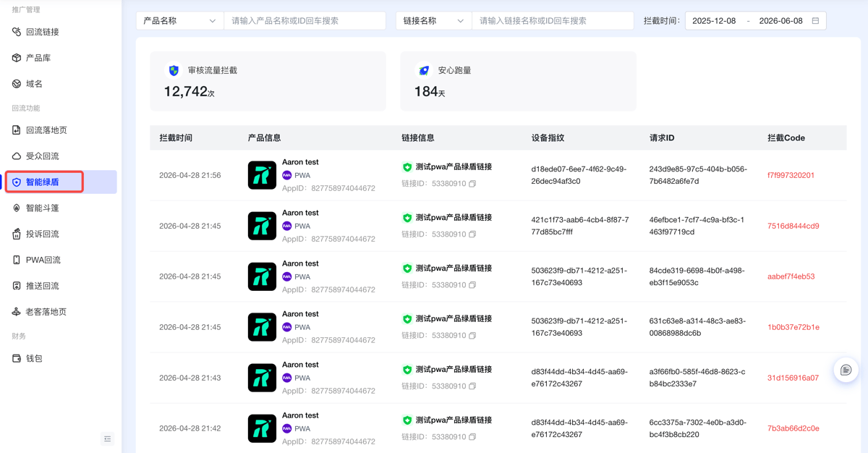Click PWA badge icon in the 21:56 row

coord(287,176)
